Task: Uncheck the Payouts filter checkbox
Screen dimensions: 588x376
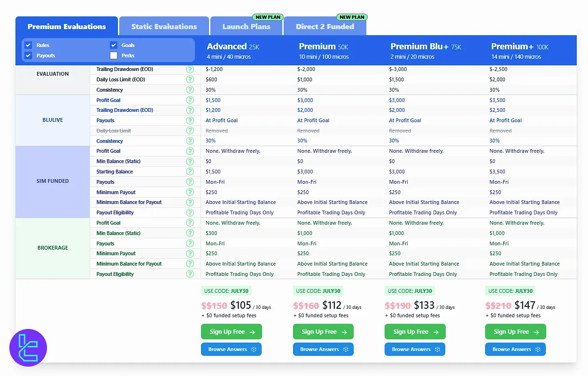Action: point(28,55)
